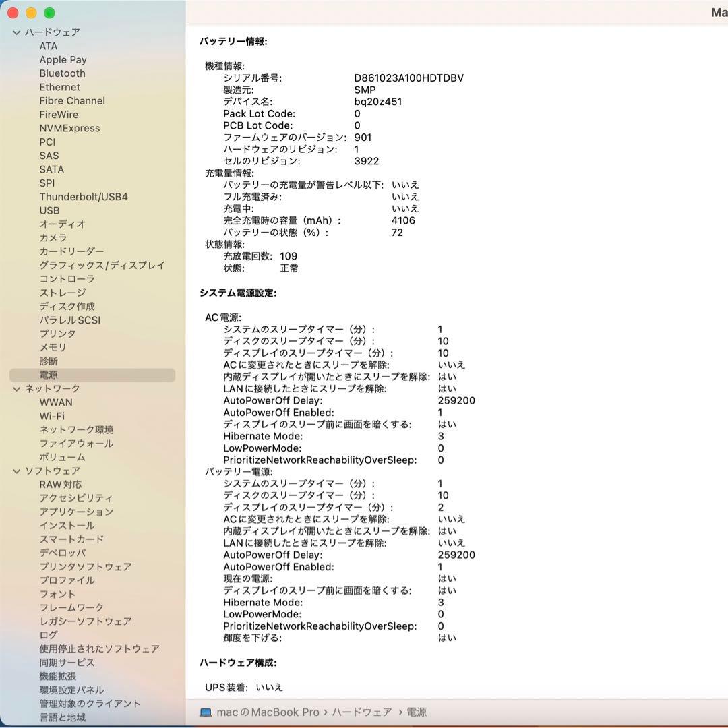The height and width of the screenshot is (728, 728).
Task: Open the メモリ information page
Action: 52,347
